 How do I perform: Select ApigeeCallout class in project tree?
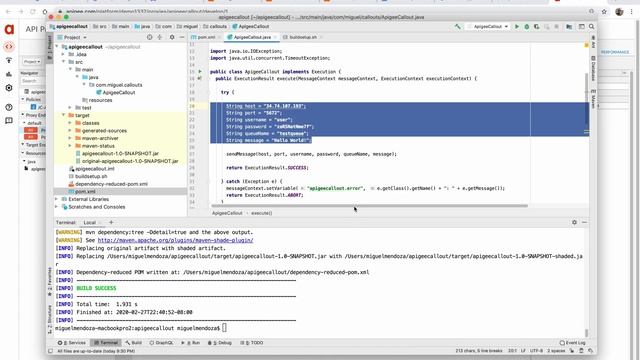click(x=119, y=93)
